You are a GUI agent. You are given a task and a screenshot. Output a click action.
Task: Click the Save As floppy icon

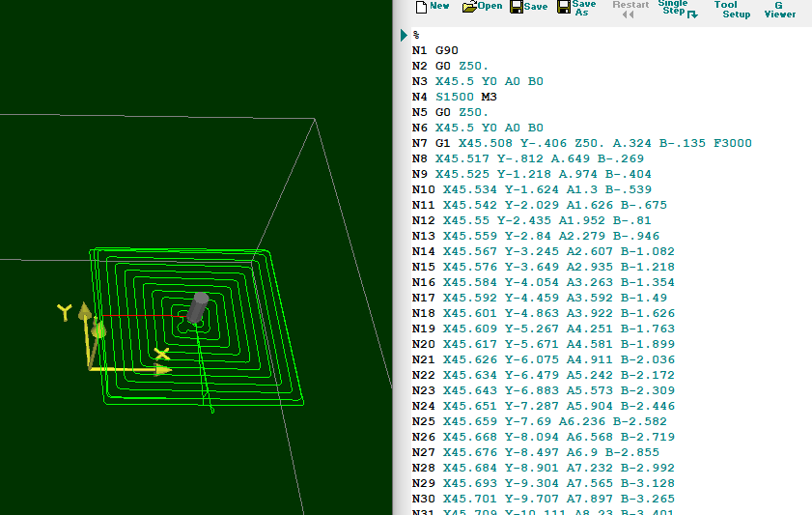562,8
